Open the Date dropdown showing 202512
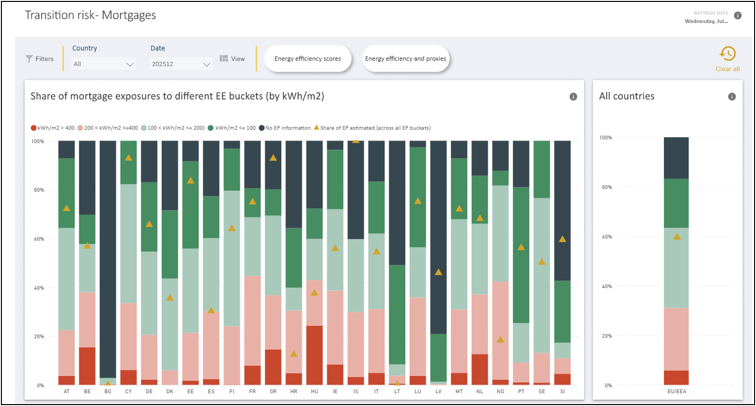756x406 pixels. (x=181, y=64)
